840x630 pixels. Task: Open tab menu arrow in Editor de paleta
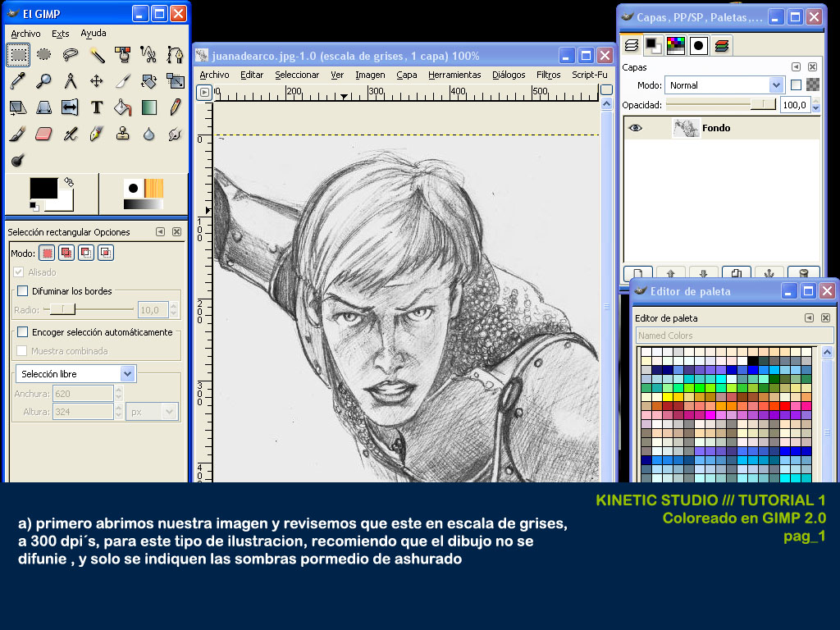click(x=810, y=317)
